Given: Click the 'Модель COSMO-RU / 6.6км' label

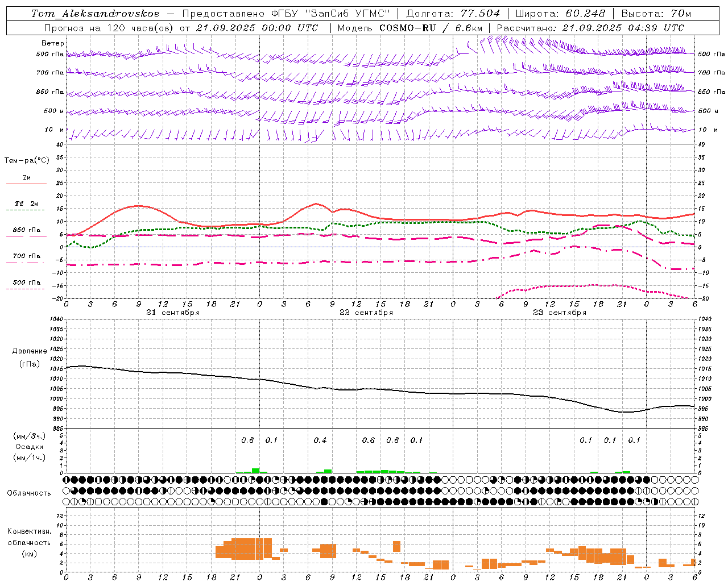Looking at the screenshot, I should click(410, 28).
